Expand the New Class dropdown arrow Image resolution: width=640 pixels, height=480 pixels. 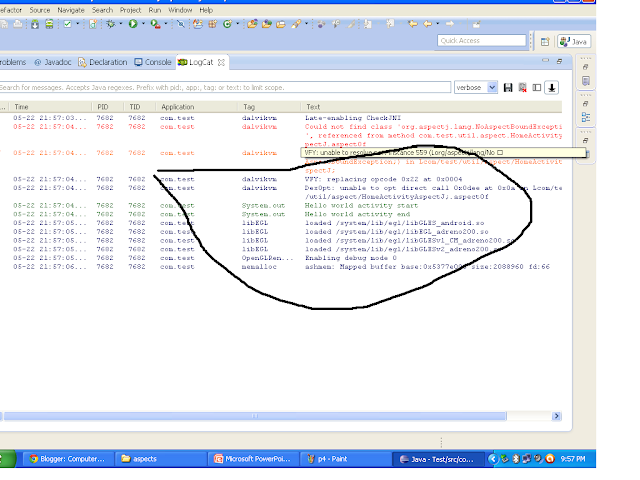pyautogui.click(x=238, y=24)
